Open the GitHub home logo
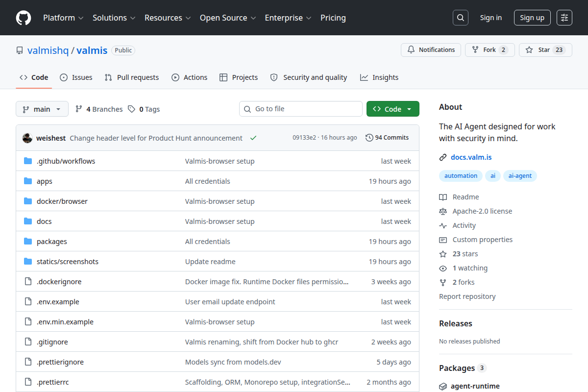The image size is (588, 392). (24, 18)
